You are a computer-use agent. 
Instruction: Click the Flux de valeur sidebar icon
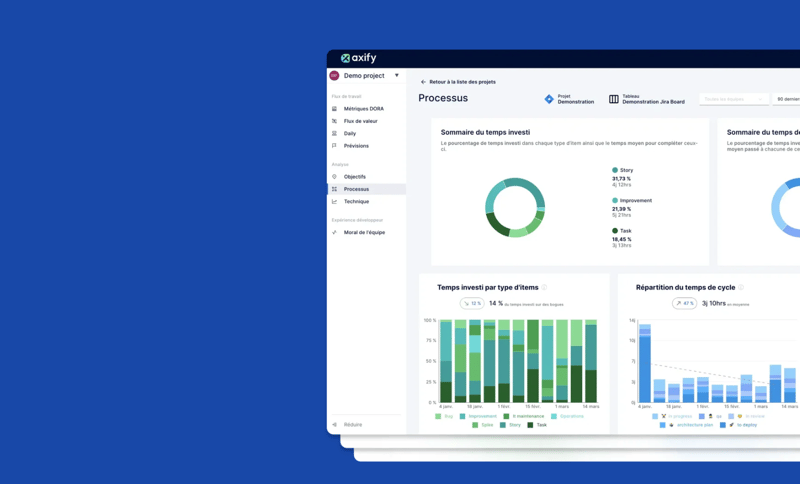pyautogui.click(x=334, y=121)
